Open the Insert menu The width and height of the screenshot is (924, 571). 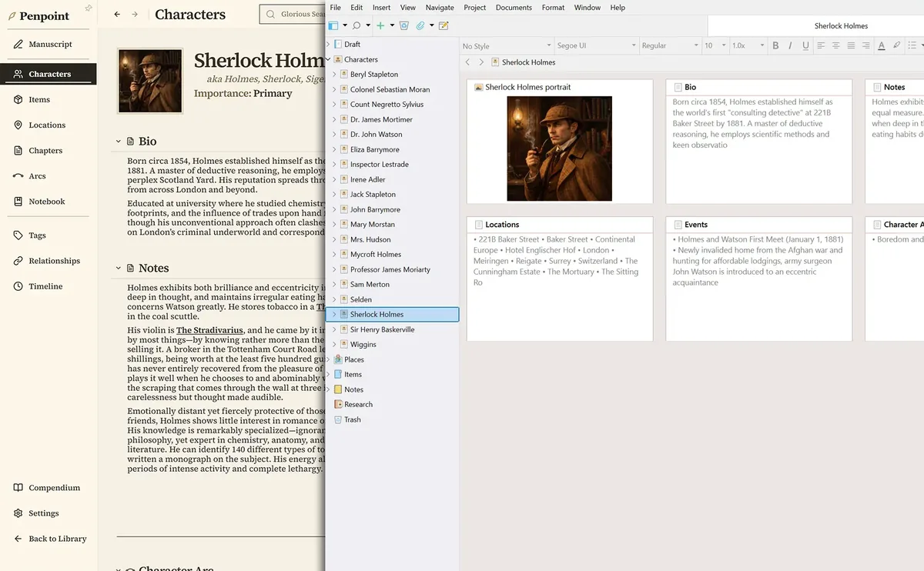pos(381,7)
